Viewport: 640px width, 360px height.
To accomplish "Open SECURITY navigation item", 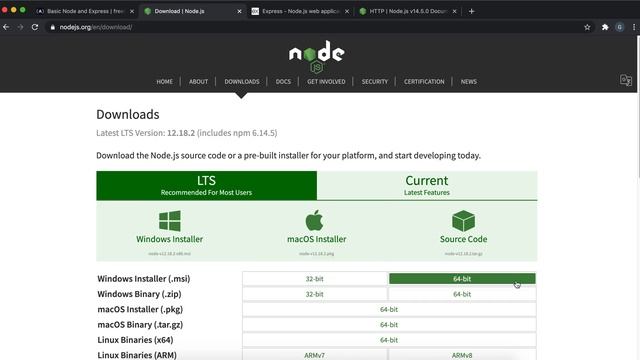I will [x=375, y=82].
